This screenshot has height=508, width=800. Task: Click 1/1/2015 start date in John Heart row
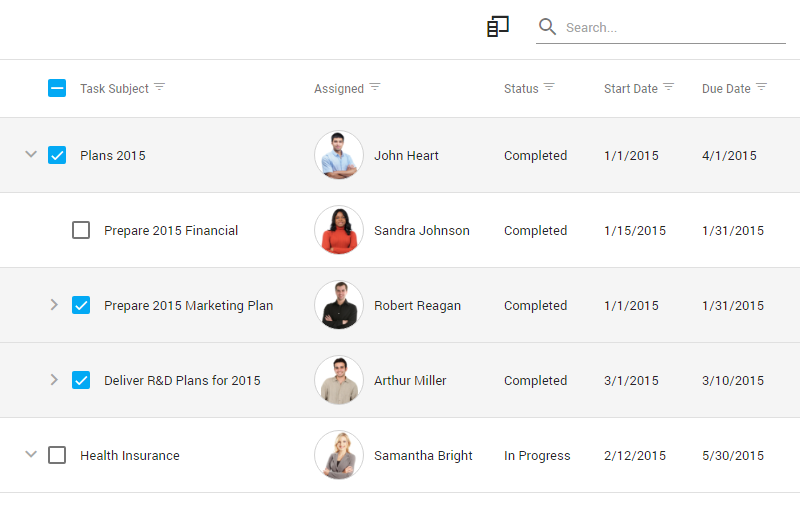(631, 156)
